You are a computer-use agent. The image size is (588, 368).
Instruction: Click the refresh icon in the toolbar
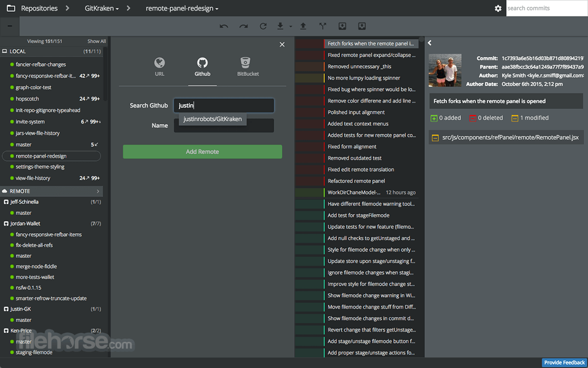click(x=263, y=26)
